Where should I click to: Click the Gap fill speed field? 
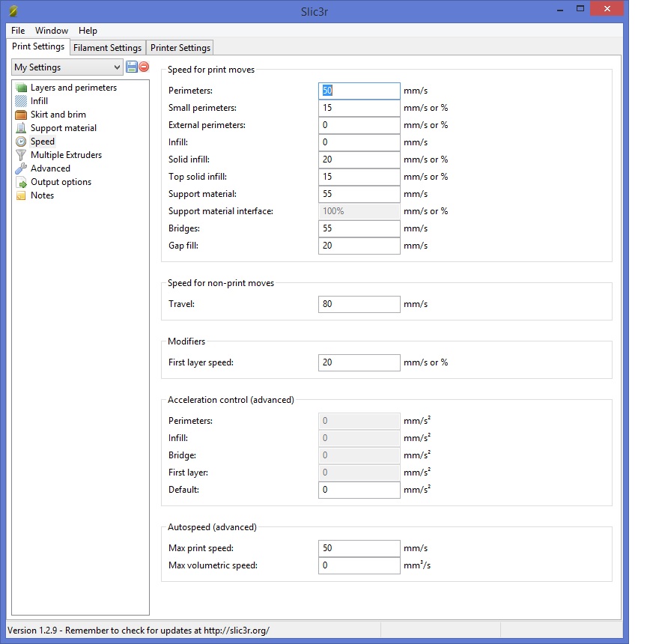click(x=359, y=246)
